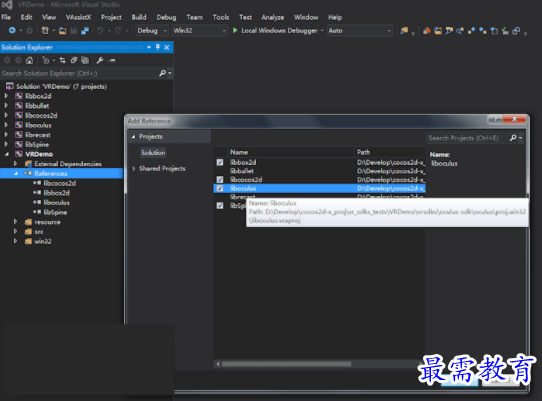Expand the libcocos2d project node
This screenshot has height=401, width=542.
pos(6,115)
